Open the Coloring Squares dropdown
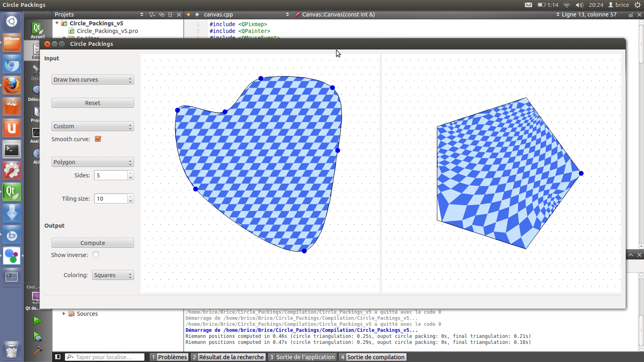The height and width of the screenshot is (362, 644). [113, 275]
